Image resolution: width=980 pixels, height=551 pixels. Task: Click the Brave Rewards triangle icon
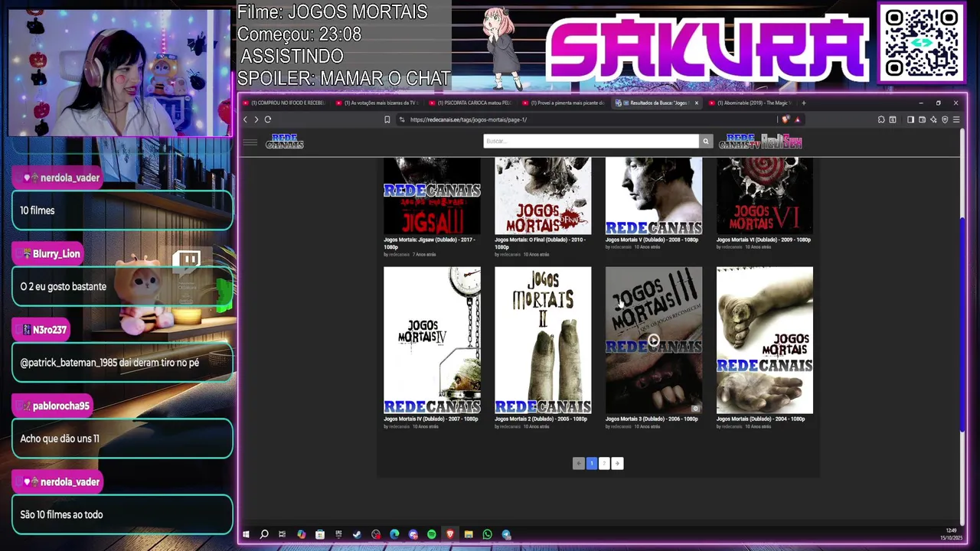(797, 119)
